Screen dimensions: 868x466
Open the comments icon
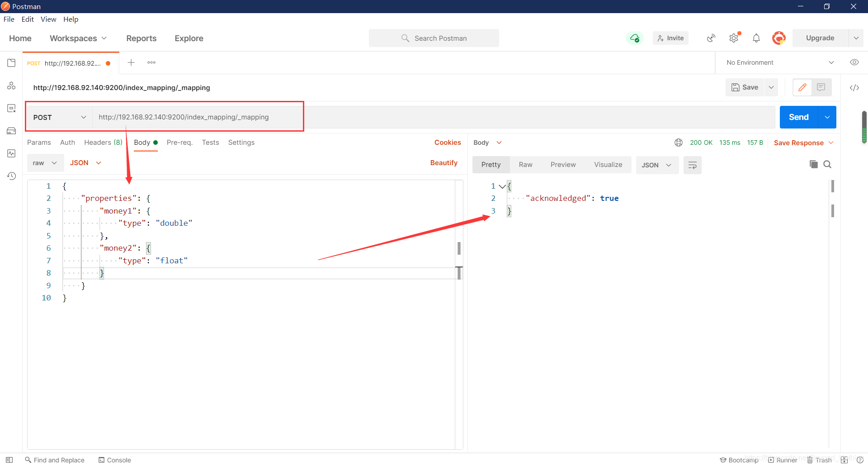(x=821, y=87)
